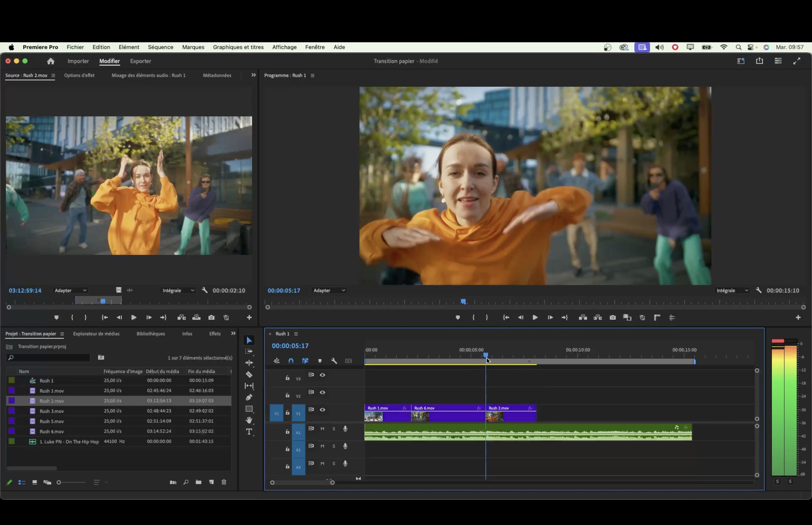Open the Program monitor Adapter zoom dropdown
Image resolution: width=812 pixels, height=525 pixels.
(x=329, y=291)
